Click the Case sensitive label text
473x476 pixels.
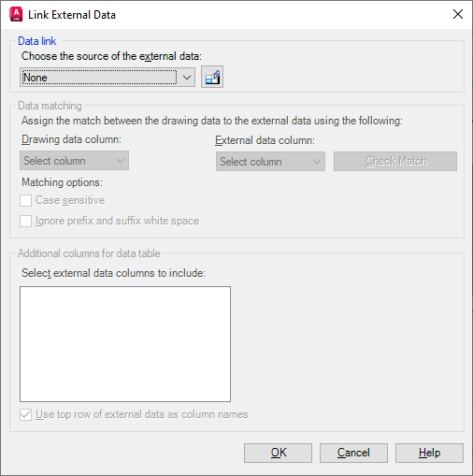point(70,200)
